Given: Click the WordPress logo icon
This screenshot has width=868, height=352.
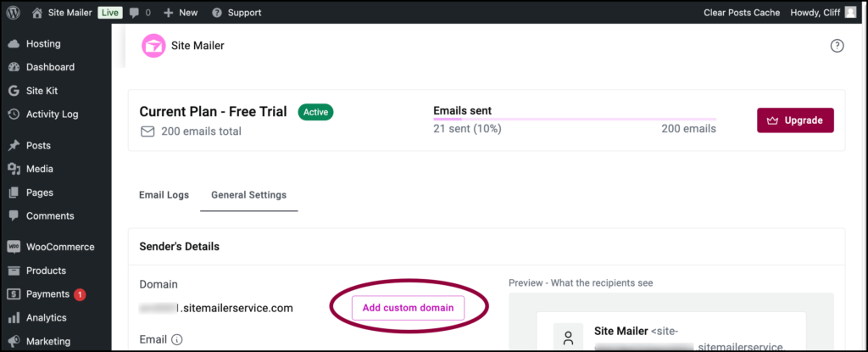Looking at the screenshot, I should tap(14, 13).
